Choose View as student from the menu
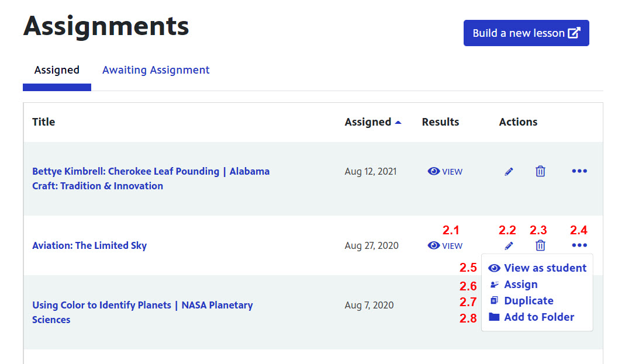 click(x=537, y=268)
